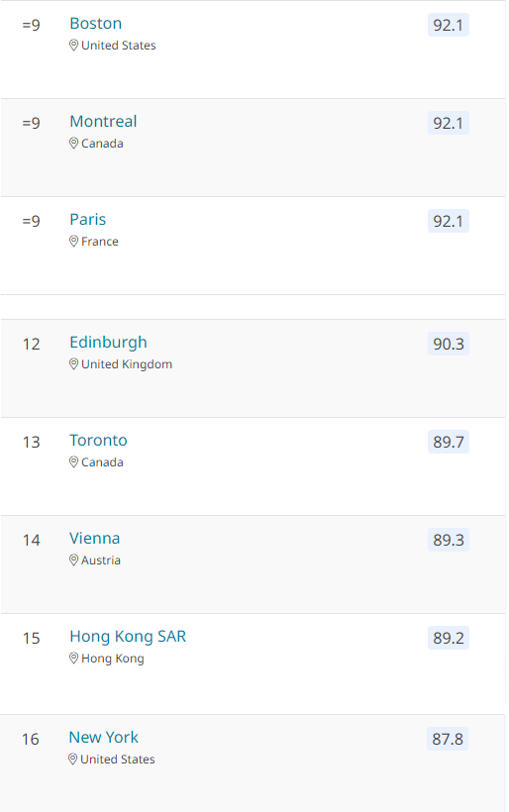Open the New York city link
The height and width of the screenshot is (812, 509).
point(104,738)
